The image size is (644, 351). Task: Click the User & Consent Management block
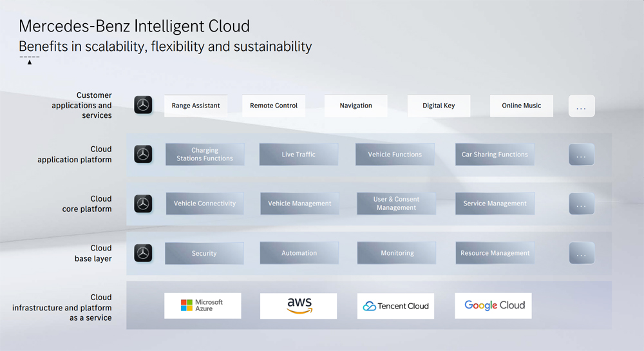pyautogui.click(x=396, y=204)
